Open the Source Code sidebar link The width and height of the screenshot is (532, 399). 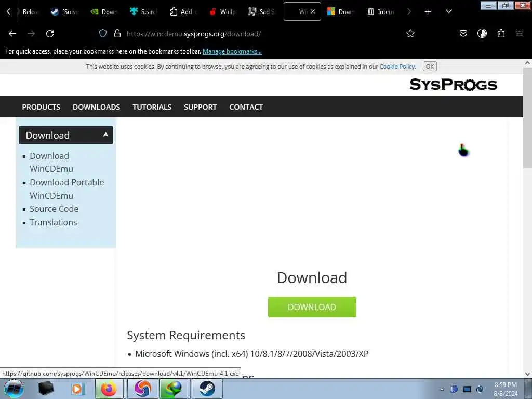coord(54,209)
